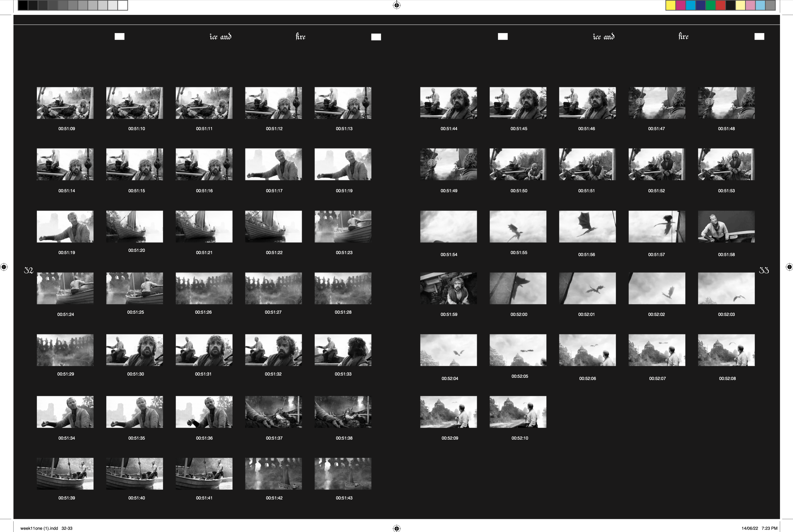Select the ruins frame labeled 00:51:27

pos(273,288)
